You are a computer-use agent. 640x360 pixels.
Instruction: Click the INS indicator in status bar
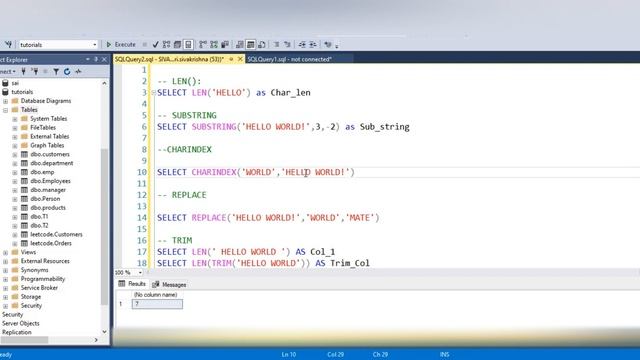tap(444, 354)
